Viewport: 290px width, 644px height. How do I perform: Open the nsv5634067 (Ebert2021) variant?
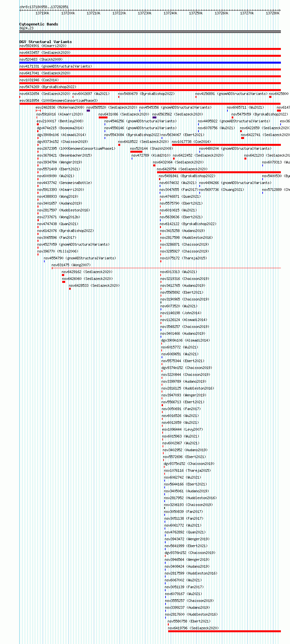click(x=183, y=135)
